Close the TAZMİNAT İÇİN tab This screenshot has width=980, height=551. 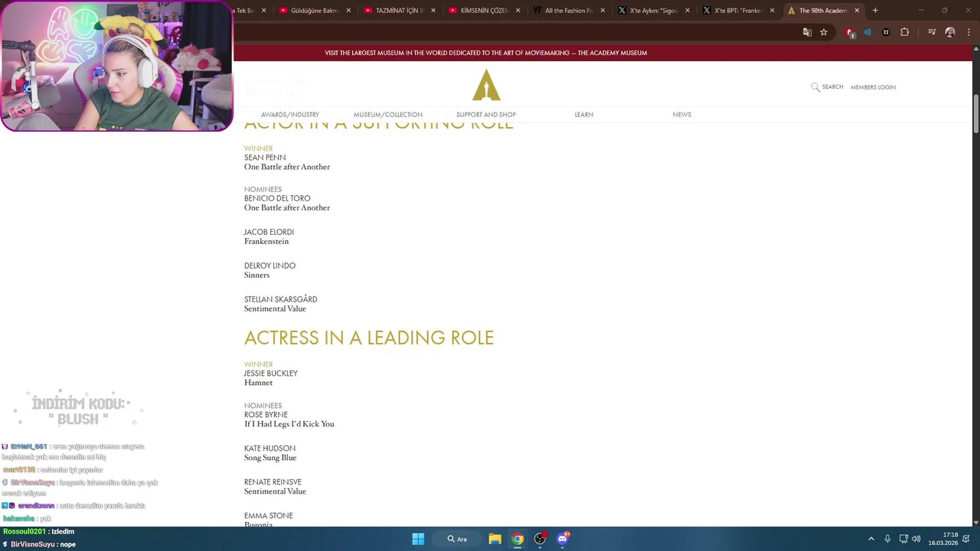click(433, 11)
